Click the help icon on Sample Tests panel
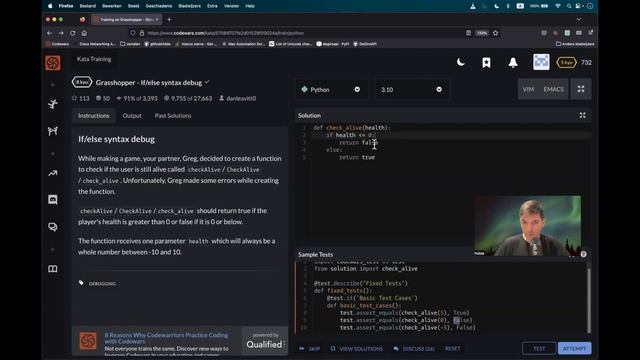Viewport: 640px width, 360px height. (584, 254)
